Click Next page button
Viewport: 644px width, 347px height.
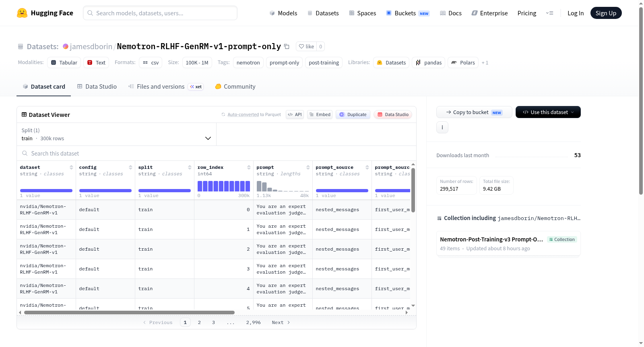(x=281, y=322)
